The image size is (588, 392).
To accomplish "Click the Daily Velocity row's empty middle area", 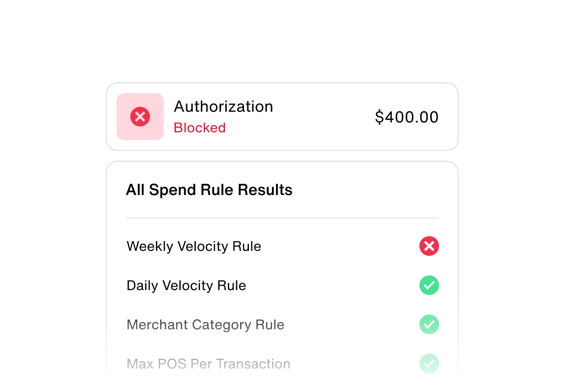I will (333, 285).
